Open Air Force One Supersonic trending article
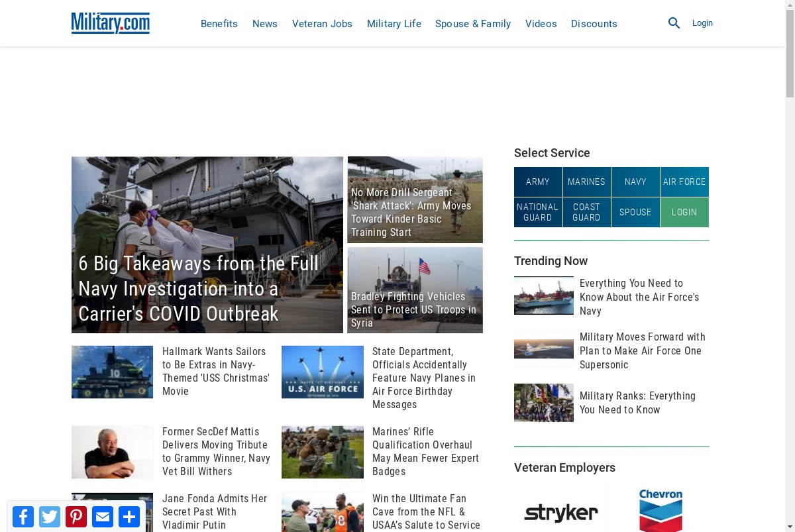The image size is (795, 532). 643,350
